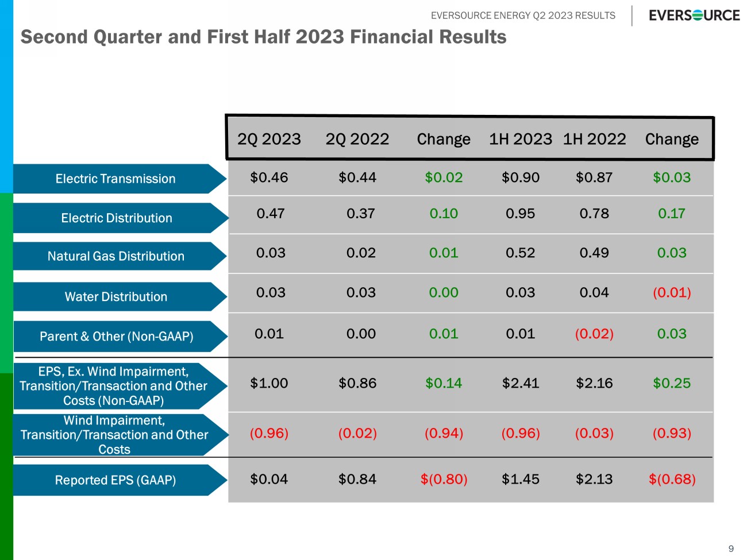Select the '1H 2023' column header
747x560 pixels.
pyautogui.click(x=521, y=139)
